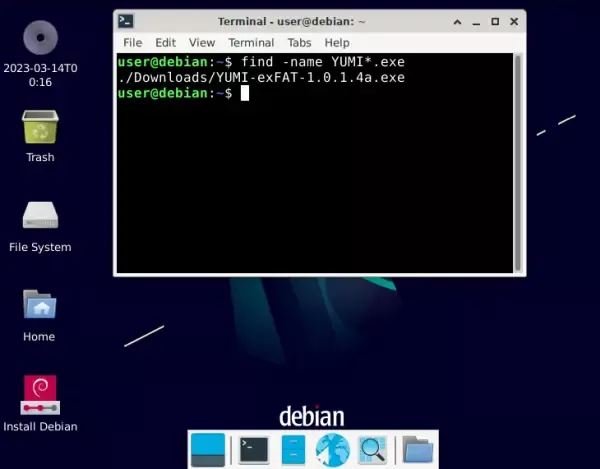This screenshot has width=600, height=469.
Task: Open the Home folder desktop icon
Action: point(39,307)
